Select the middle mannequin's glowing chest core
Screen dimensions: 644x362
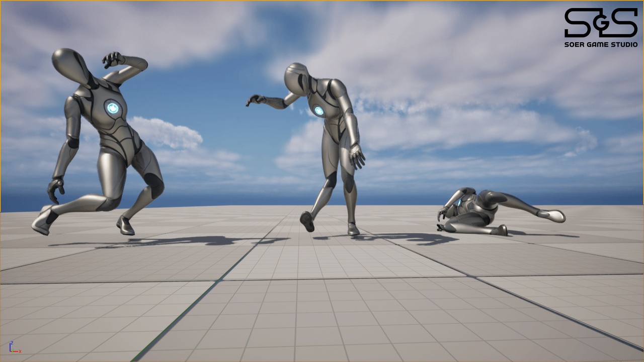(318, 111)
